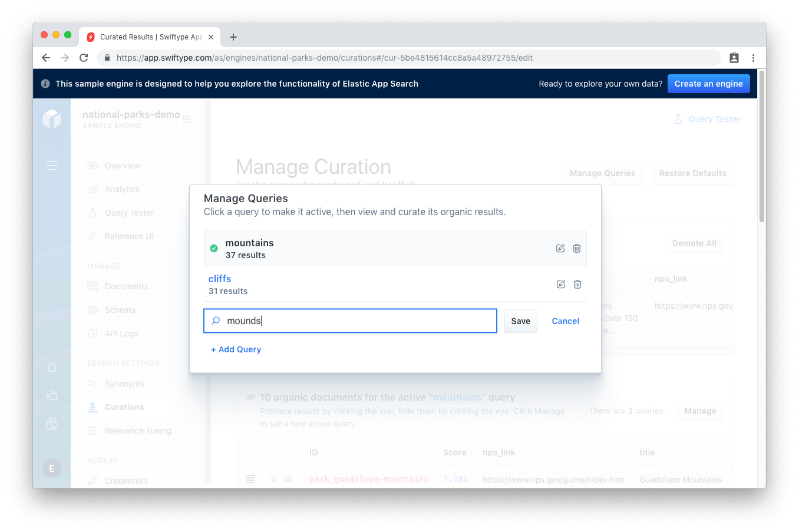
Task: Edit the mountains query with pencil icon
Action: click(560, 249)
